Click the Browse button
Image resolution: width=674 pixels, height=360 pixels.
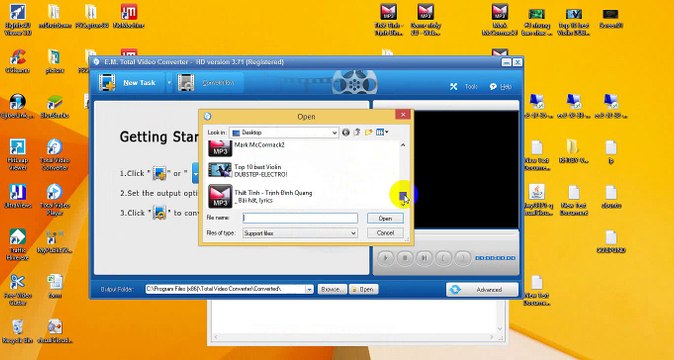click(332, 290)
